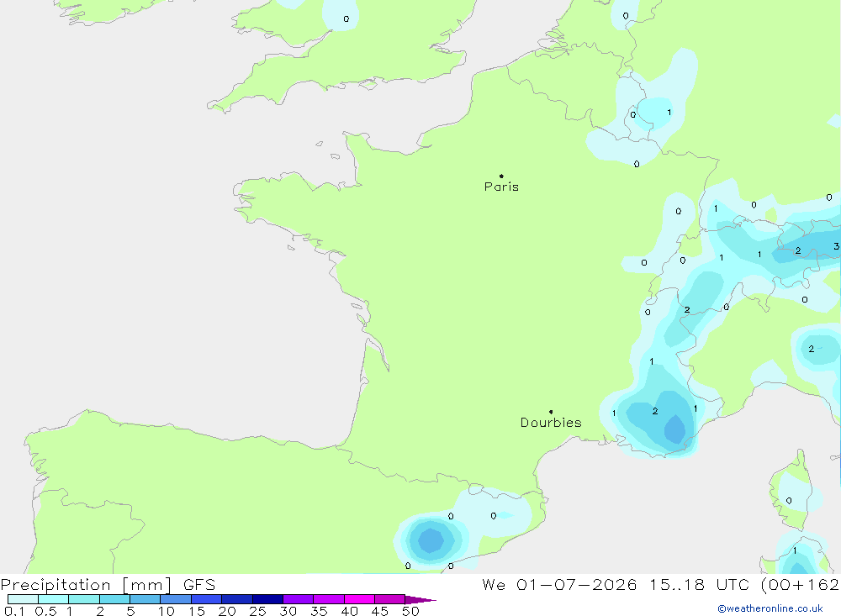Pick the legend swatch between 2 and 5
Screen dimensions: 841x616
pos(114,599)
